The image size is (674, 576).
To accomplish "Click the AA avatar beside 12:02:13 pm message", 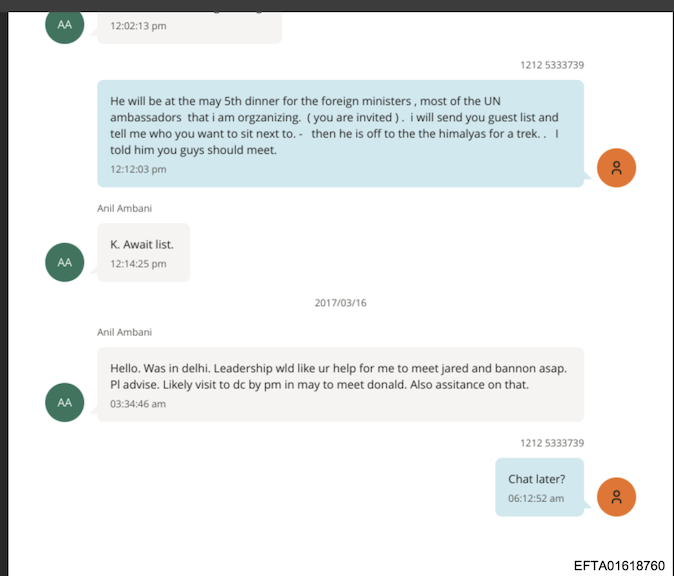I will [65, 25].
